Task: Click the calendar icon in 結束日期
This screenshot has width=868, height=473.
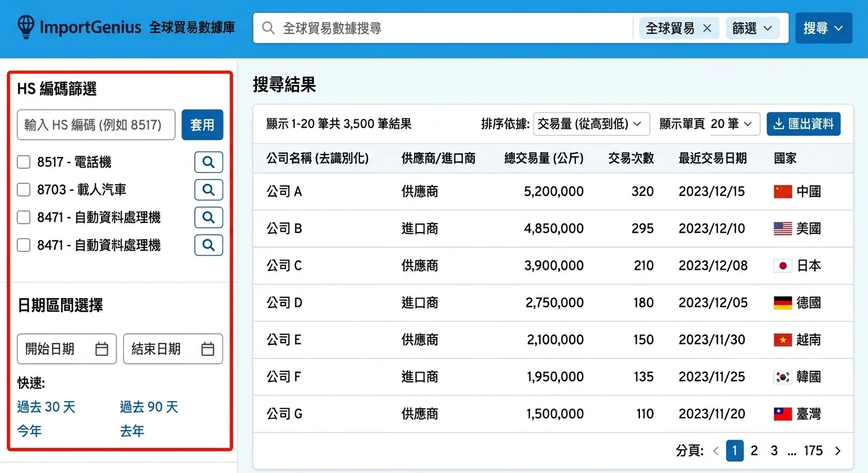Action: click(x=208, y=349)
